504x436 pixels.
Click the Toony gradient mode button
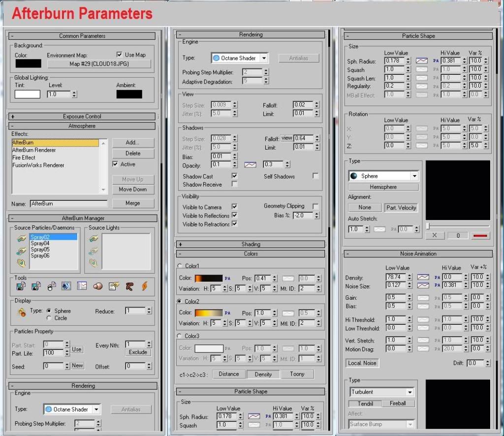pos(297,374)
